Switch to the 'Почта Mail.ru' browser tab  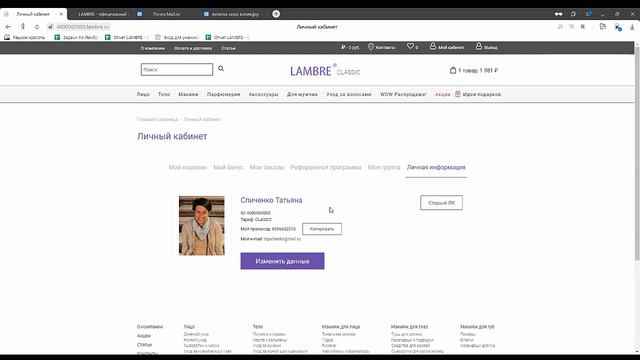click(166, 14)
